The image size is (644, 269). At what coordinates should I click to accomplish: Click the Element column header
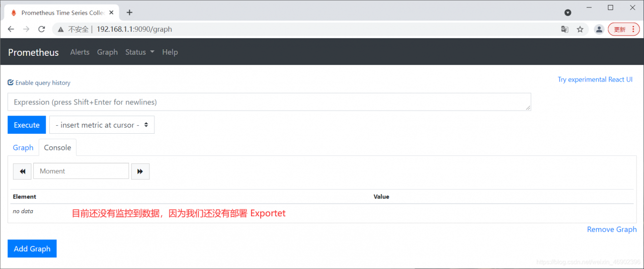tap(25, 197)
